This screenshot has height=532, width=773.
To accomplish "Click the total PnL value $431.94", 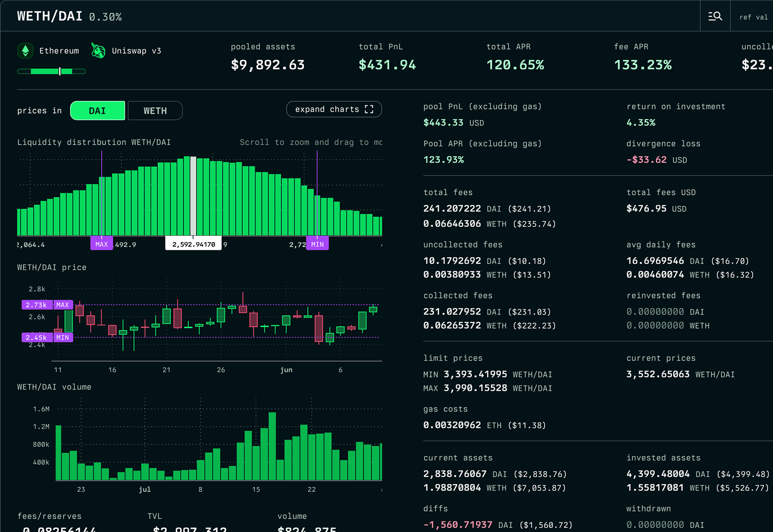I will [x=387, y=65].
